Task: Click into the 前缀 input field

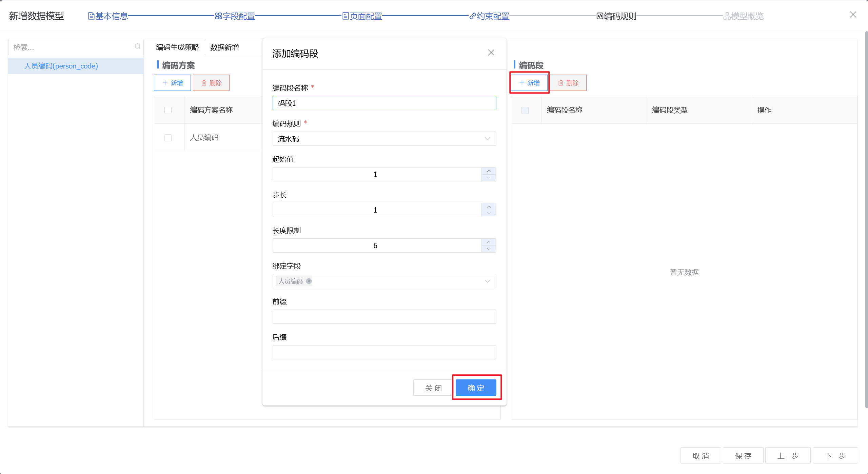Action: pos(384,317)
